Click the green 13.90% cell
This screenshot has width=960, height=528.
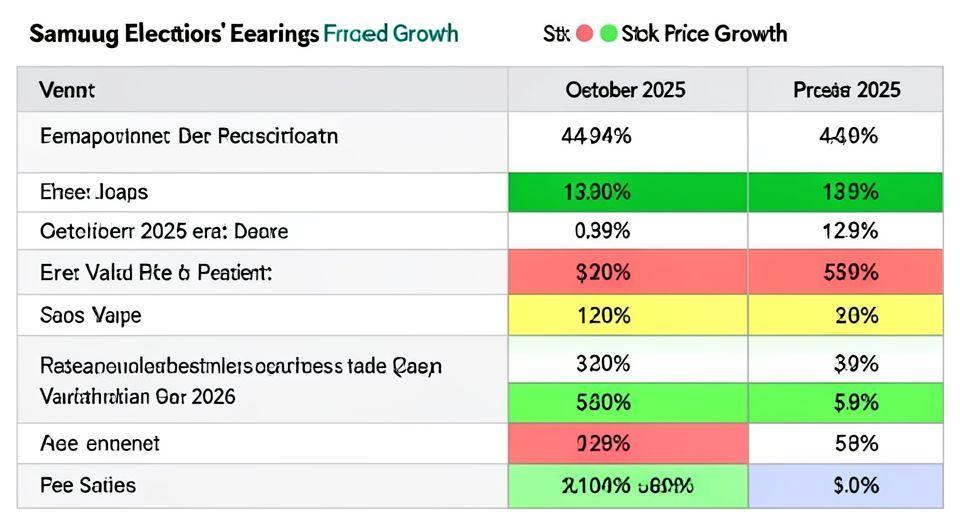(x=625, y=192)
